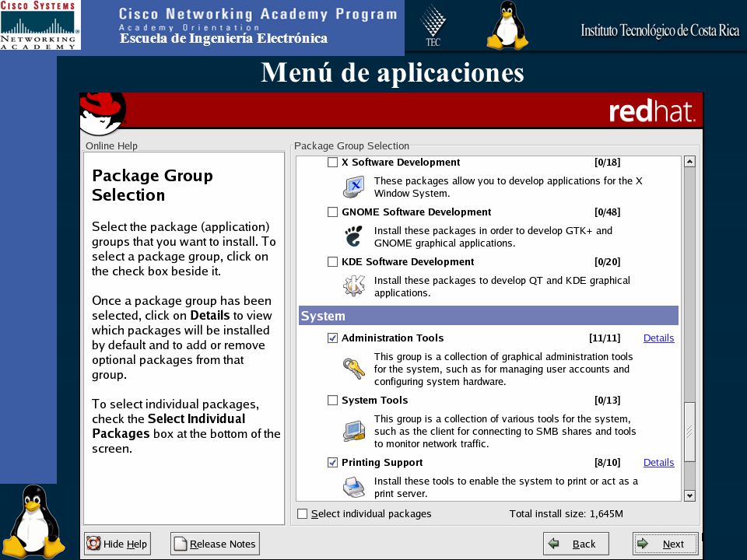Check the X Software Development checkbox
747x560 pixels.
(332, 163)
